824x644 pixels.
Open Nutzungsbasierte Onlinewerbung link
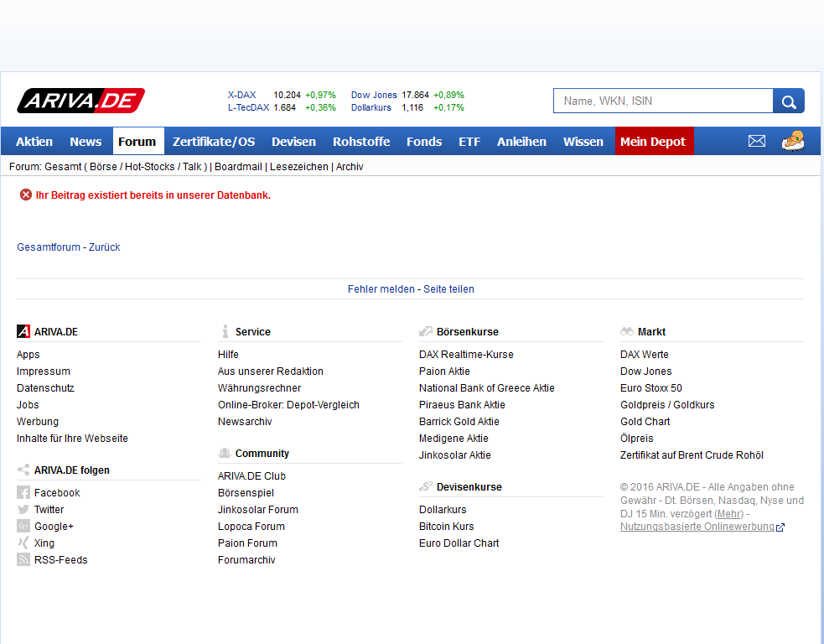point(697,527)
